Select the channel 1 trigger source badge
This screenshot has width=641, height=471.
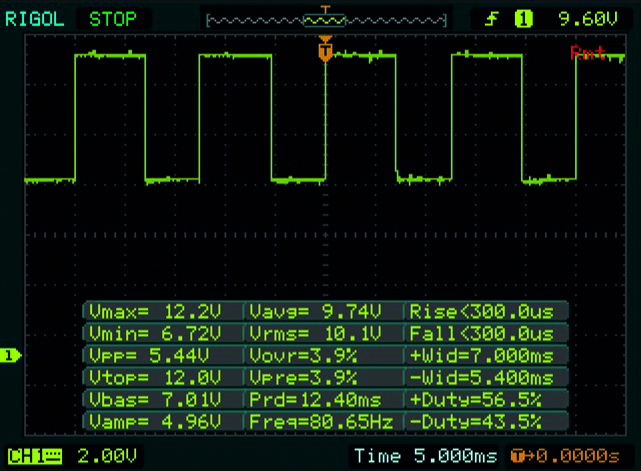click(x=523, y=17)
